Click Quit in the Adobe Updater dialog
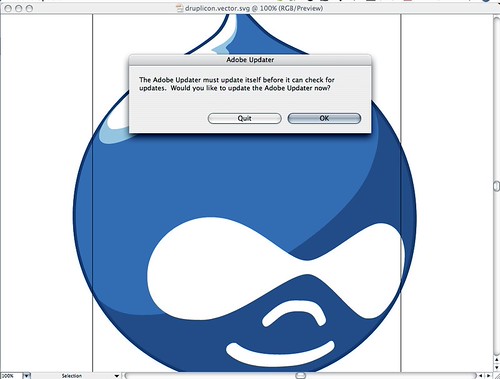 tap(244, 118)
